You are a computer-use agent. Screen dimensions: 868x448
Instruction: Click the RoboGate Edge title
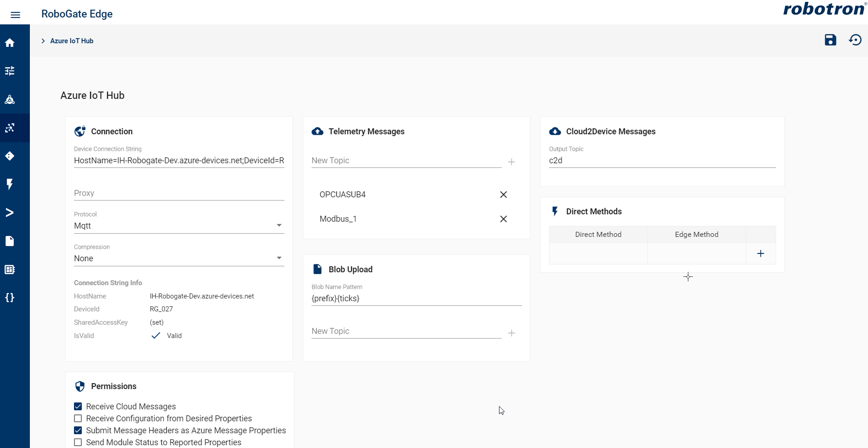click(x=77, y=14)
